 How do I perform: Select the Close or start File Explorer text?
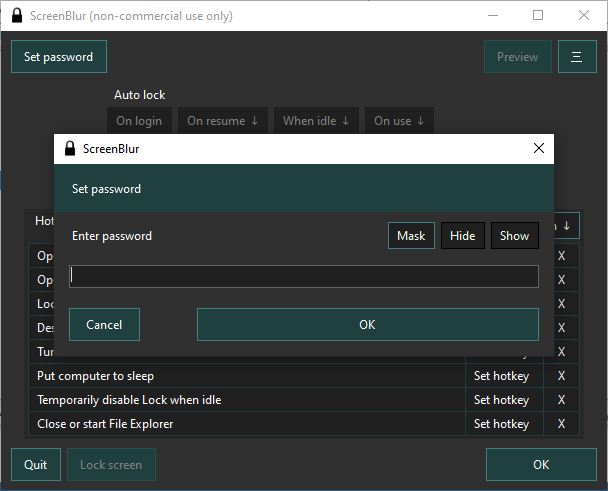pos(105,424)
